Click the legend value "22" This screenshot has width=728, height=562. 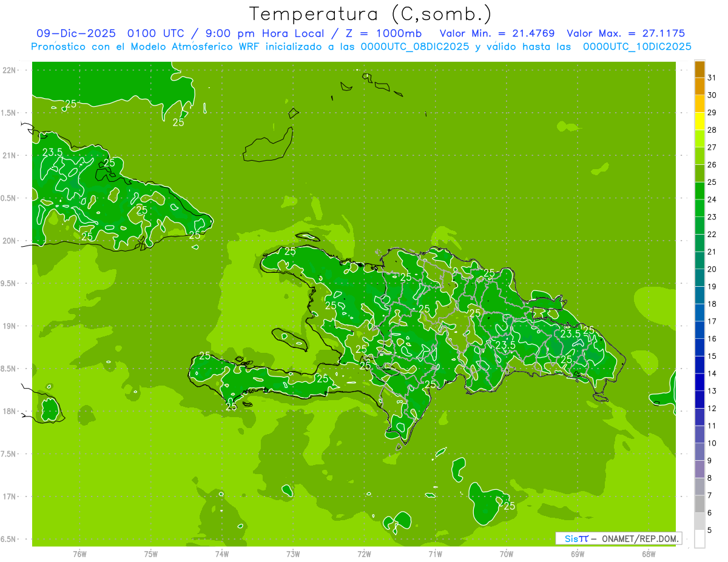click(712, 235)
